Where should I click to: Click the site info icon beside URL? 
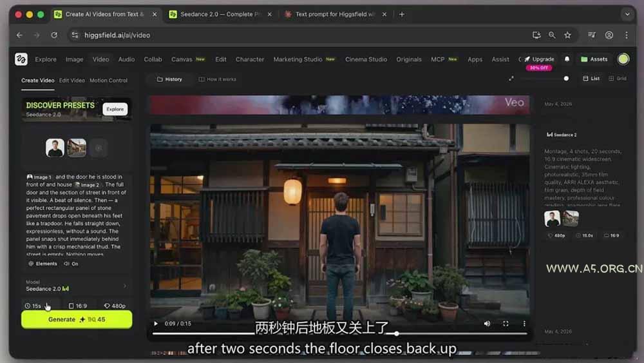[75, 35]
